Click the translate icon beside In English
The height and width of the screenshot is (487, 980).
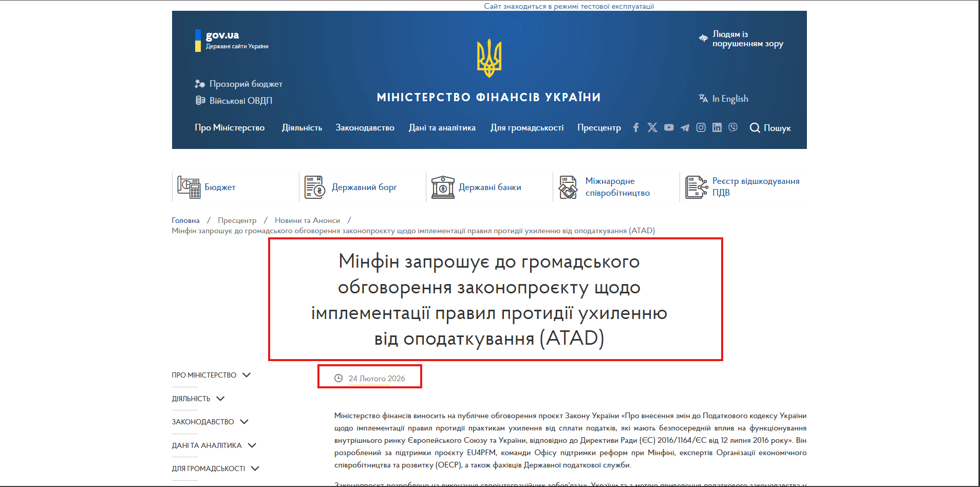click(x=703, y=98)
